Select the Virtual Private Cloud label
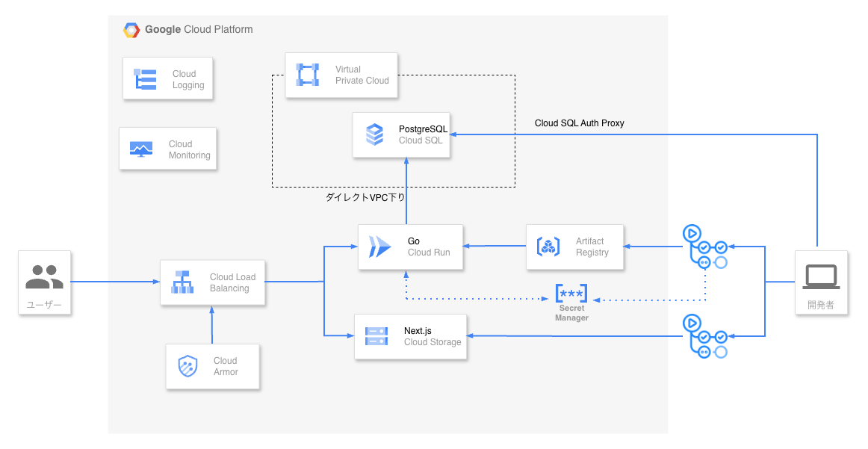Viewport: 868px width, 449px height. 362,75
